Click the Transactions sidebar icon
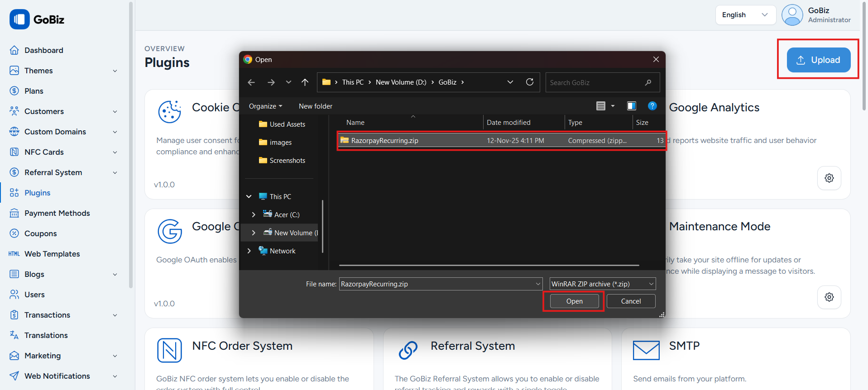 (x=14, y=315)
